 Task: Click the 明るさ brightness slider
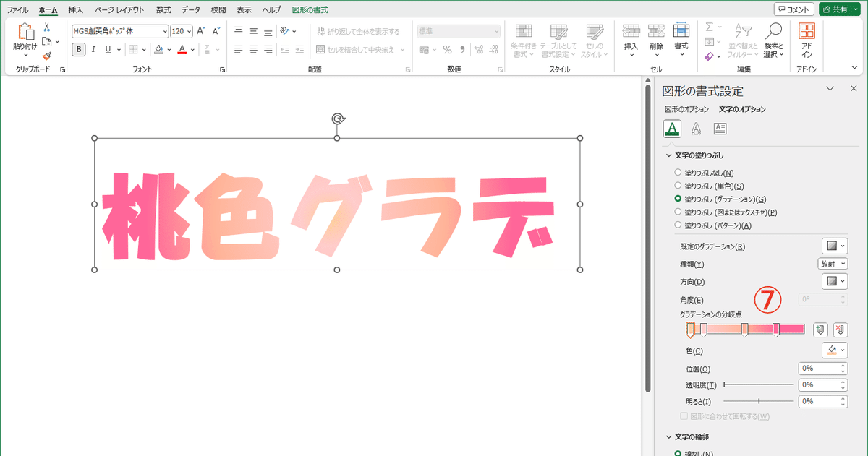pyautogui.click(x=758, y=401)
